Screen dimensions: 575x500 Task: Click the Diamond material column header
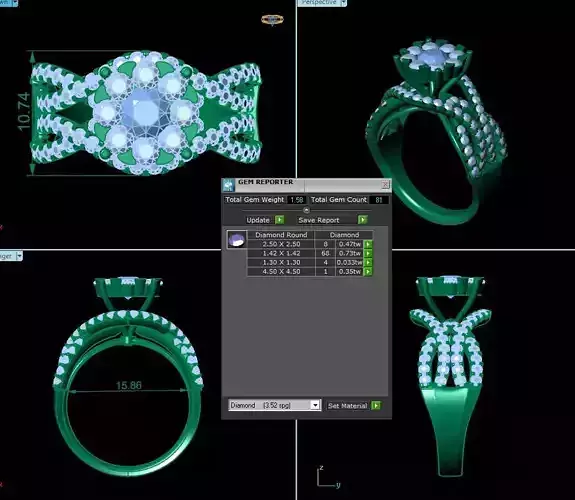344,235
